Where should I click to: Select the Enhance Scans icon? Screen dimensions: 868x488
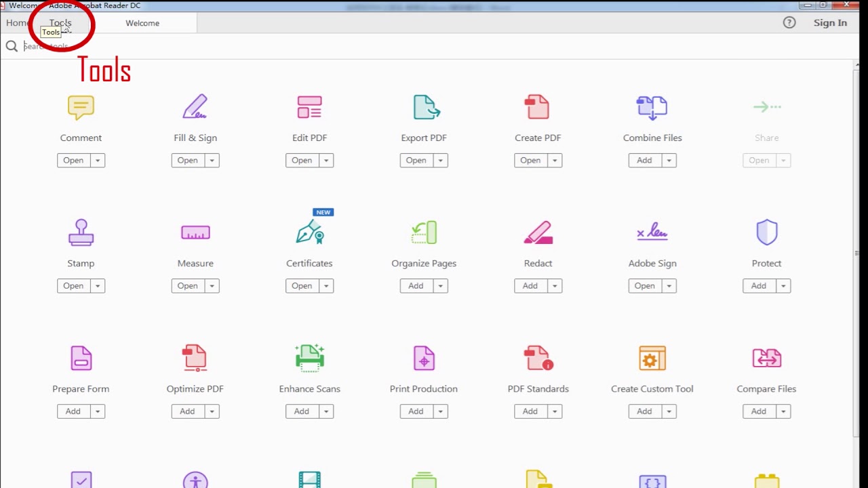pos(310,358)
